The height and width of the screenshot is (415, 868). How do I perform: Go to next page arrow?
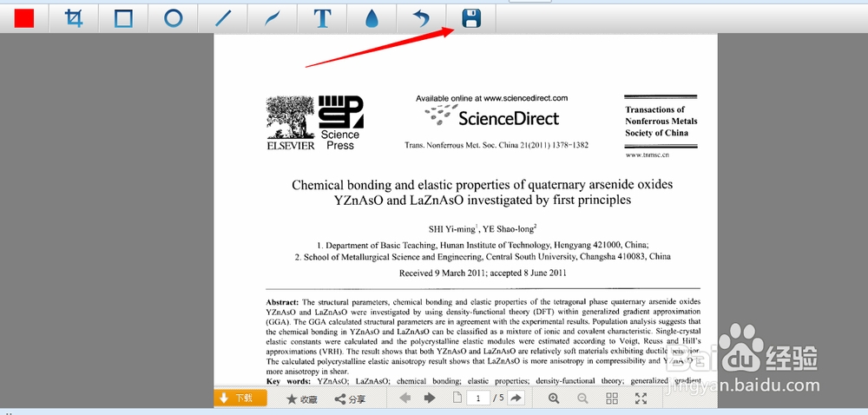[x=429, y=398]
